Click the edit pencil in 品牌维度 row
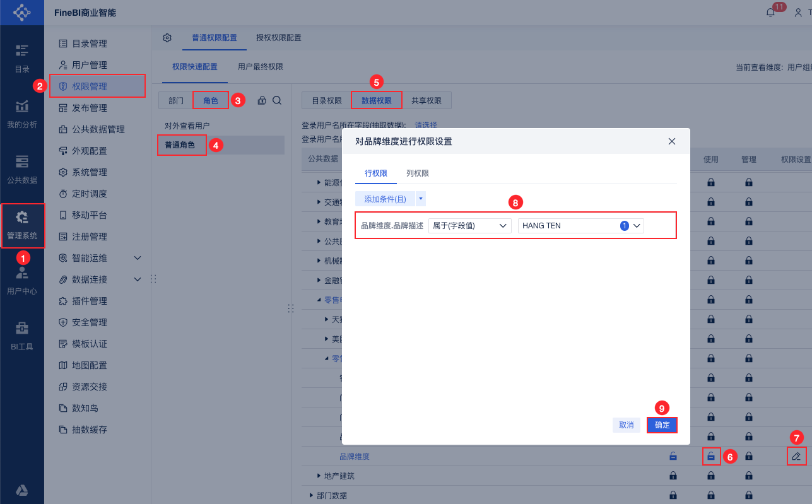Image resolution: width=812 pixels, height=504 pixels. click(x=797, y=456)
